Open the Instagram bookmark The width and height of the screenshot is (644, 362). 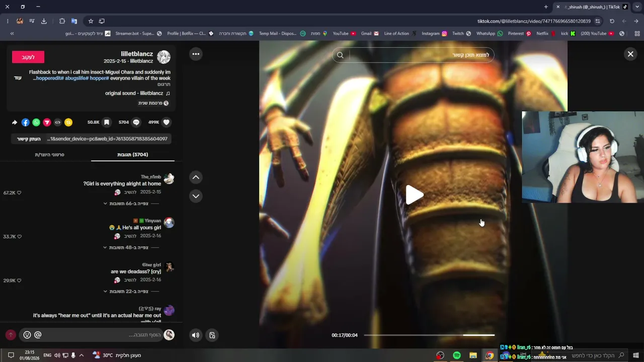coord(434,34)
